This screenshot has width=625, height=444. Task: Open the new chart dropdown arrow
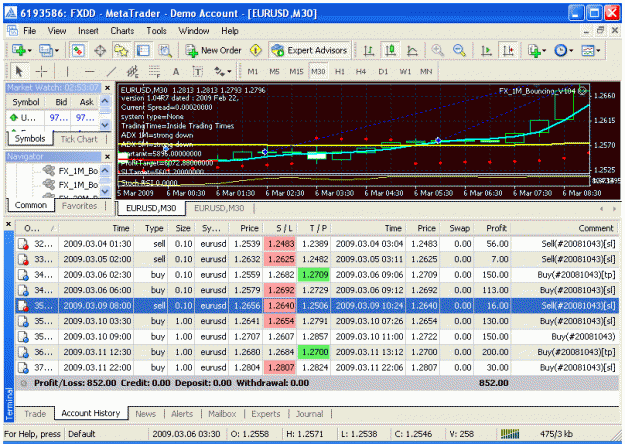(30, 51)
